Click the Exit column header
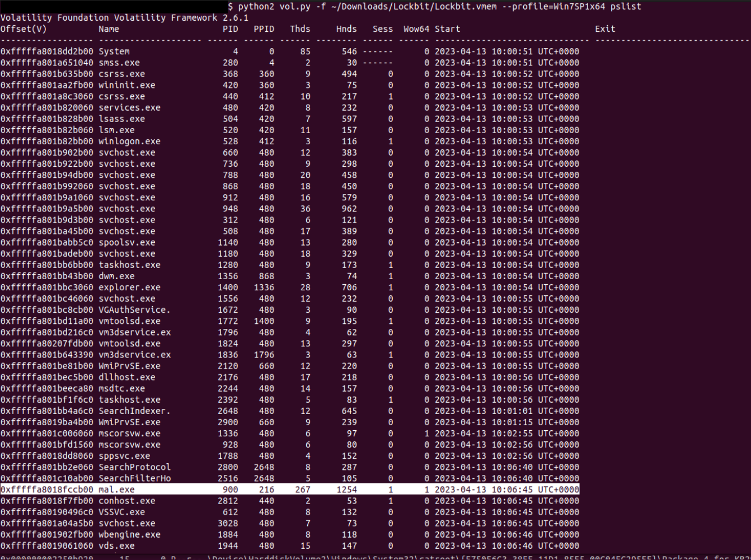The height and width of the screenshot is (560, 751). [605, 29]
